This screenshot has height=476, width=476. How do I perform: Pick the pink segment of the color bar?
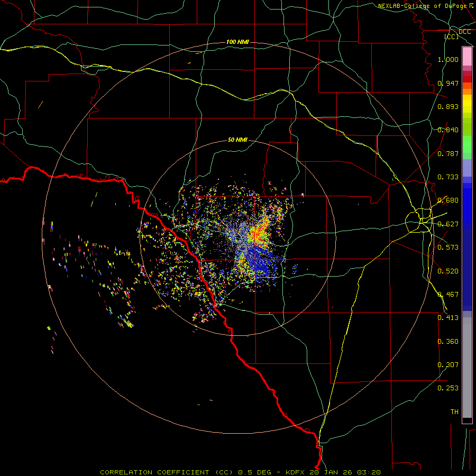(467, 57)
